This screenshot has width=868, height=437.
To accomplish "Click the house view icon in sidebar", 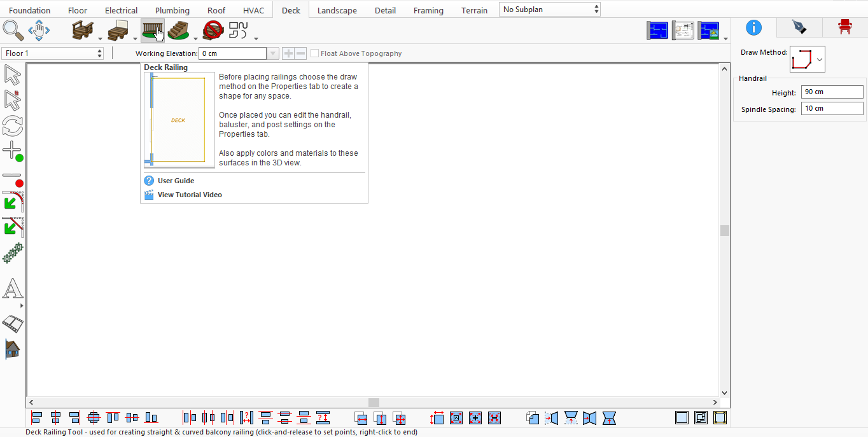I will click(13, 349).
